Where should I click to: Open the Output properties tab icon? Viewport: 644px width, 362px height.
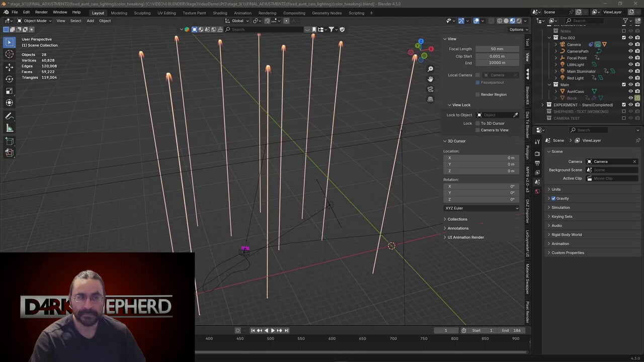pyautogui.click(x=537, y=163)
